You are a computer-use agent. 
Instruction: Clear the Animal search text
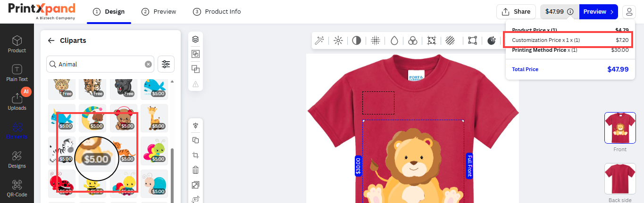click(x=148, y=64)
